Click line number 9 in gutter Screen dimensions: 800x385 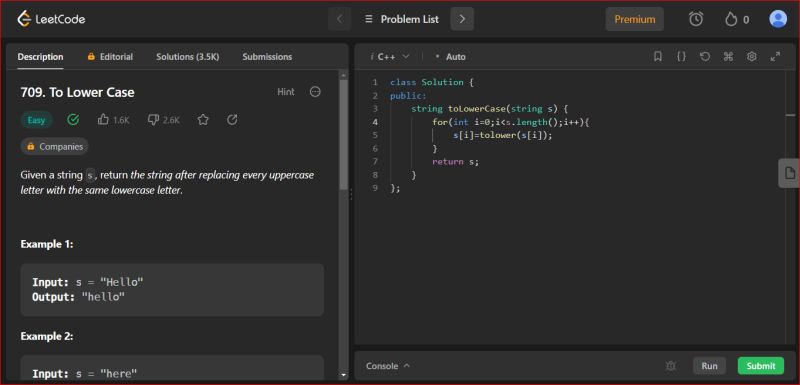click(376, 188)
